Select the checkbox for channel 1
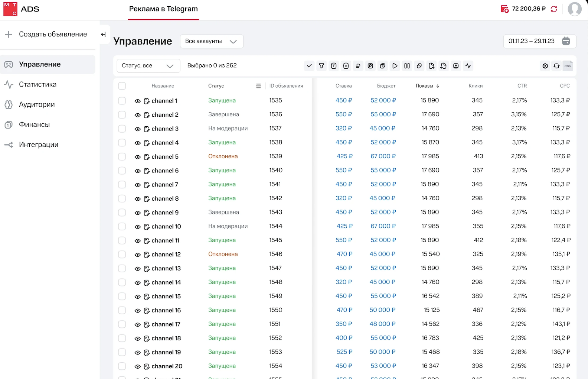The height and width of the screenshot is (379, 588). [x=122, y=101]
